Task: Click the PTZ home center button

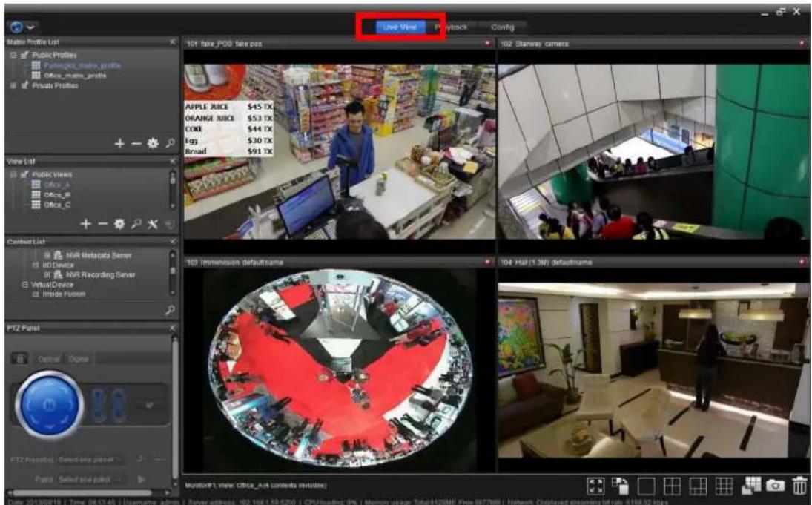Action: pyautogui.click(x=49, y=405)
